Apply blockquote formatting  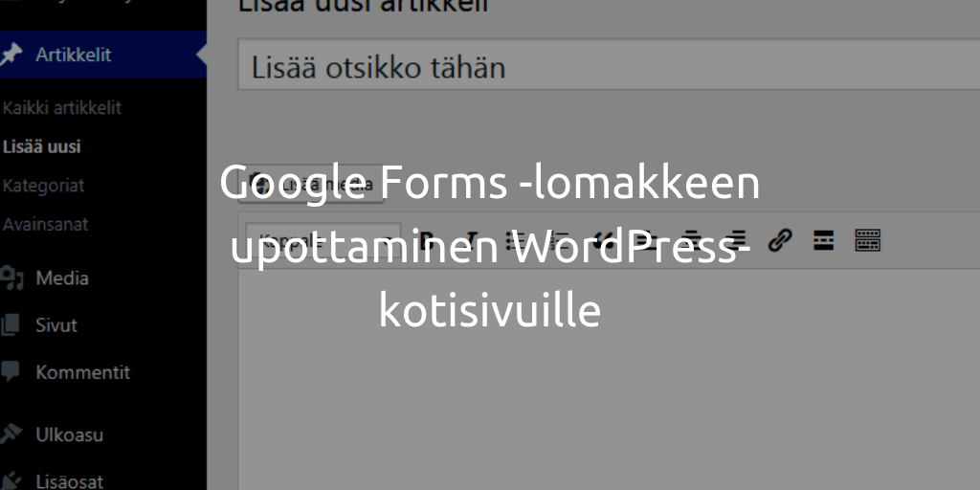coord(604,240)
